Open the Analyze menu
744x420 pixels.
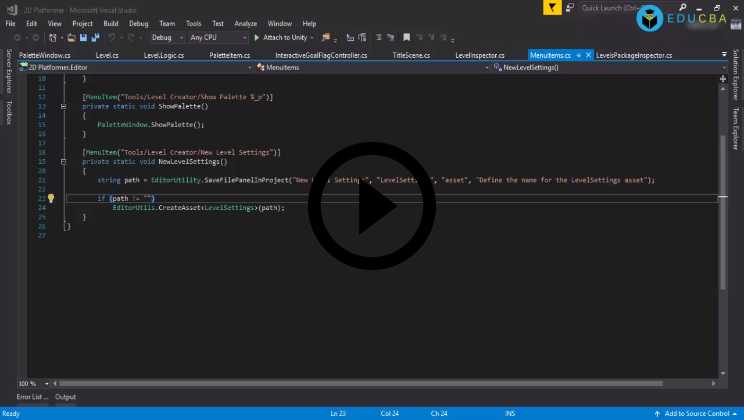coord(245,23)
